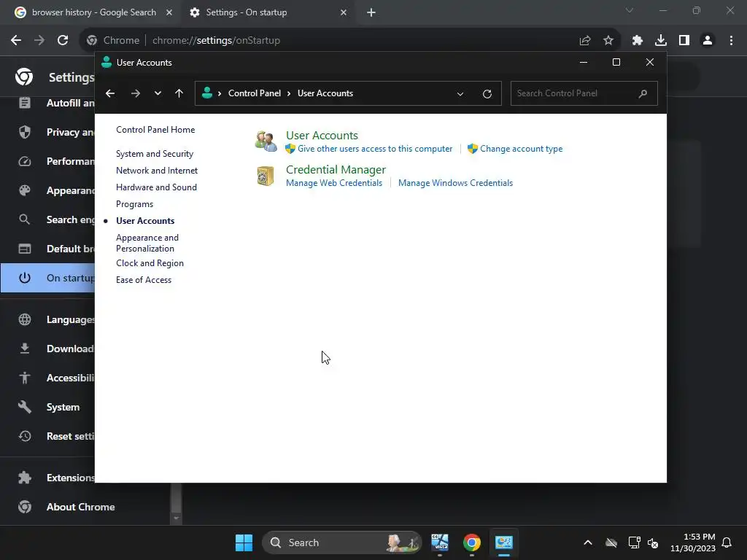Open Ease of Access category

pyautogui.click(x=144, y=280)
